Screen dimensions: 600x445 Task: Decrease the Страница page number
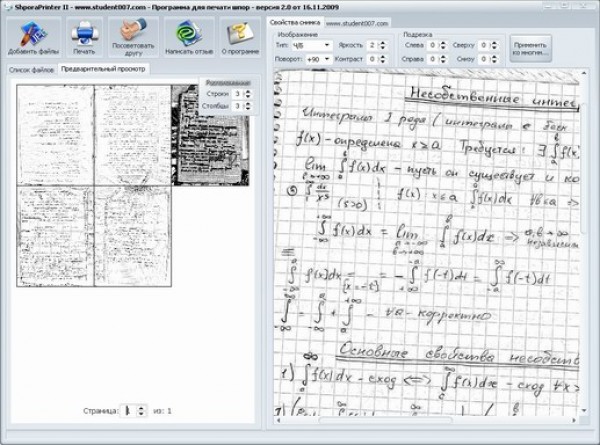point(142,414)
